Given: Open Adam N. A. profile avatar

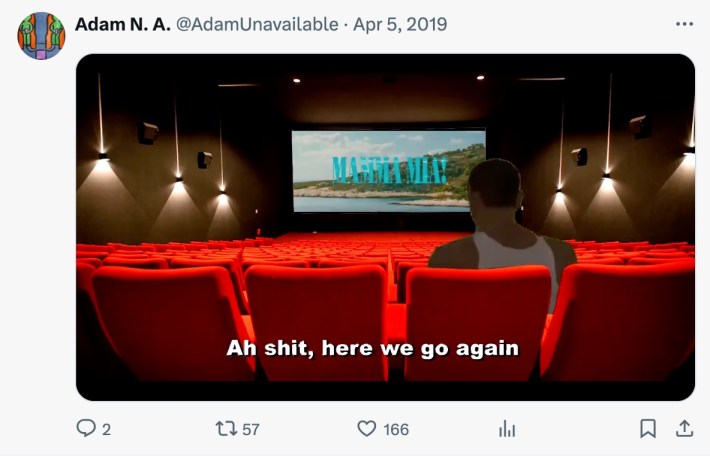Looking at the screenshot, I should click(41, 36).
